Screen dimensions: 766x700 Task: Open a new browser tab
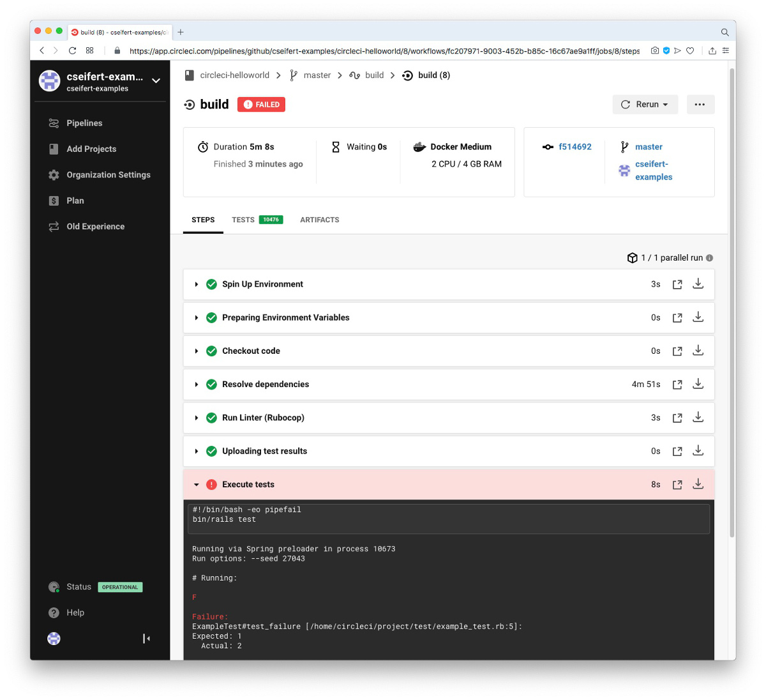click(x=181, y=32)
